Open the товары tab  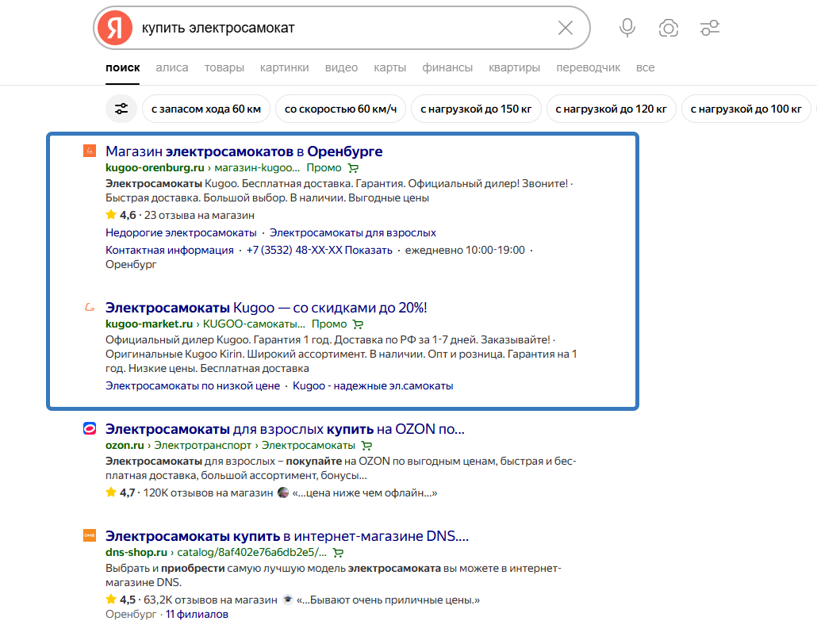[224, 67]
